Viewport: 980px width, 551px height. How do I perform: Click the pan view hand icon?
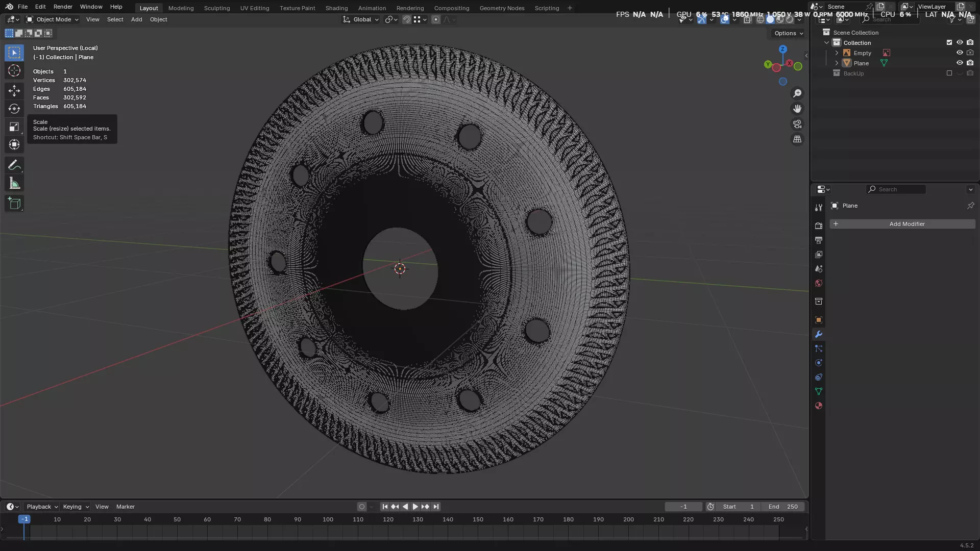pyautogui.click(x=797, y=109)
